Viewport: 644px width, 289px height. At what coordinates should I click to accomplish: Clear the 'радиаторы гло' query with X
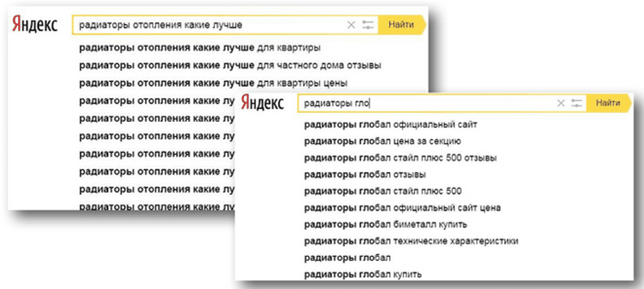pyautogui.click(x=560, y=104)
